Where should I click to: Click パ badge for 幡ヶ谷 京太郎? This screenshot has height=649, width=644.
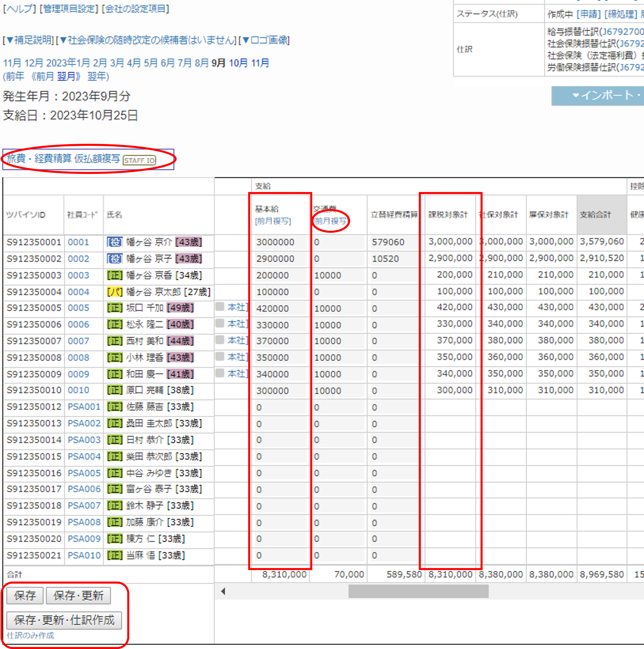point(115,292)
